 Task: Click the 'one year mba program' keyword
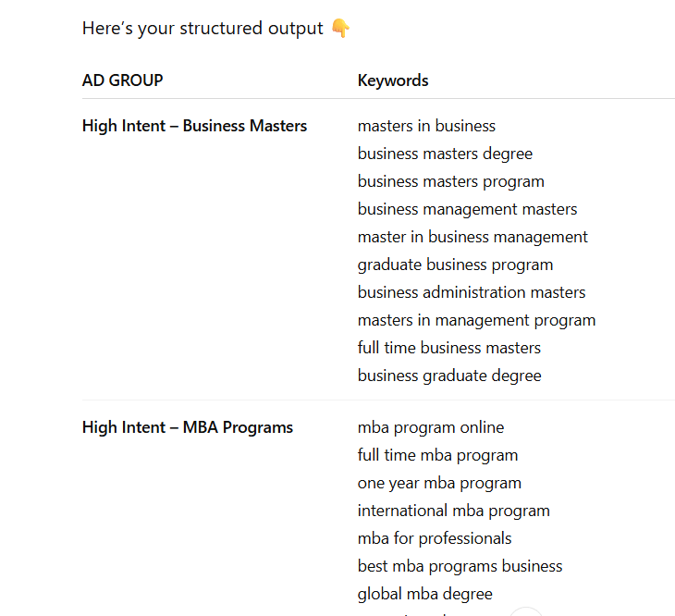coord(439,483)
